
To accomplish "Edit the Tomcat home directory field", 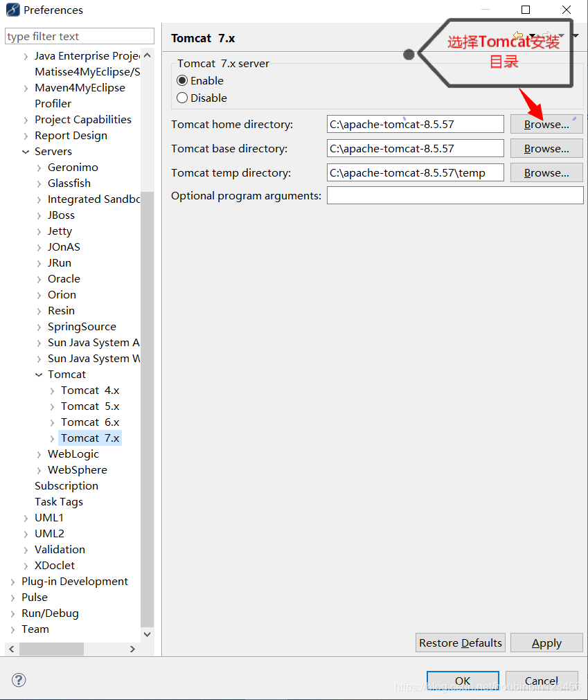I will 416,124.
